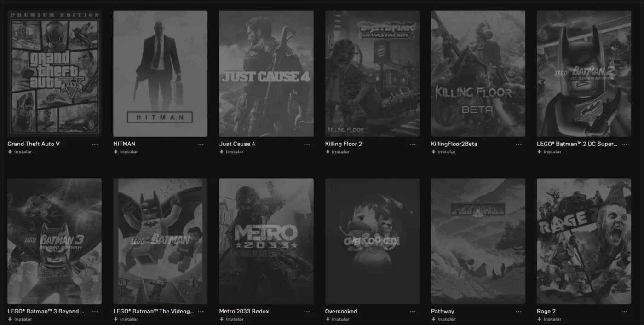
Task: Click Instalar under Killing Floor 2
Action: pos(337,152)
